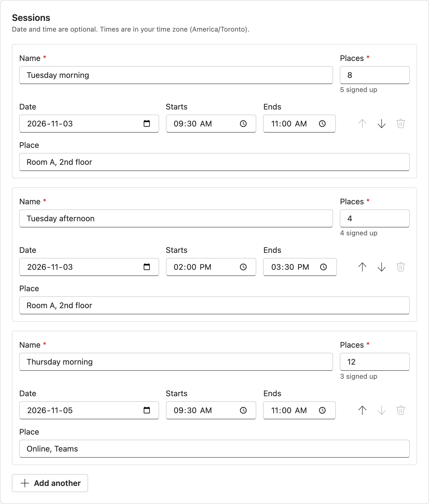Open clock picker for Thursday morning start time
Viewport: 429px width, 504px height.
click(x=243, y=410)
